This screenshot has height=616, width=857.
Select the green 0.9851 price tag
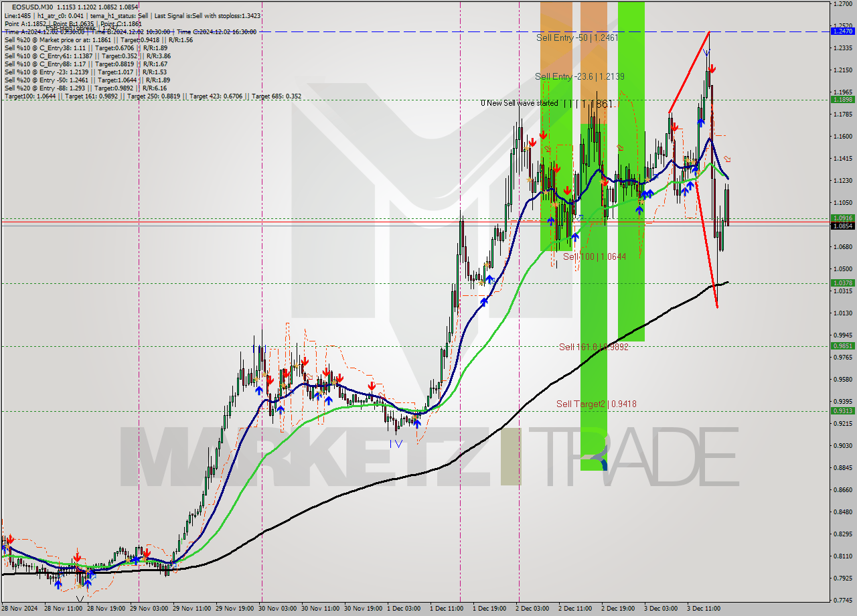[842, 346]
